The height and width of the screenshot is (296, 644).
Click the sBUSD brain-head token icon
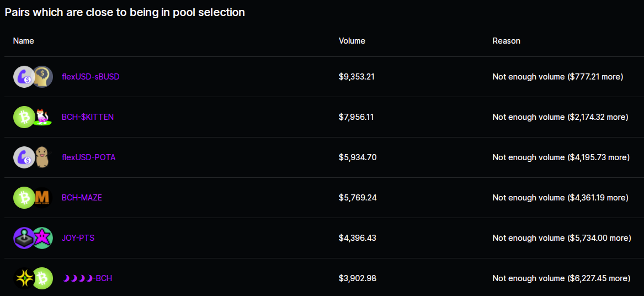point(42,77)
